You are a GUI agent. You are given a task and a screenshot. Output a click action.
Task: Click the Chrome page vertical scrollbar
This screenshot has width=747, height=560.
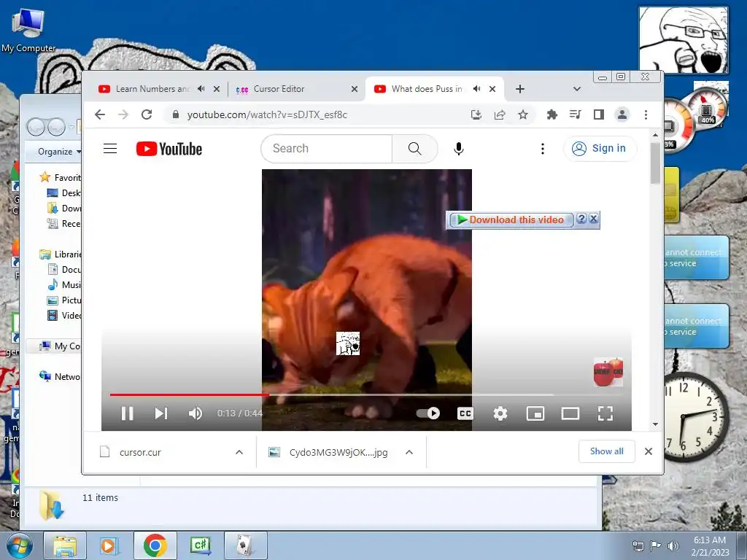656,163
